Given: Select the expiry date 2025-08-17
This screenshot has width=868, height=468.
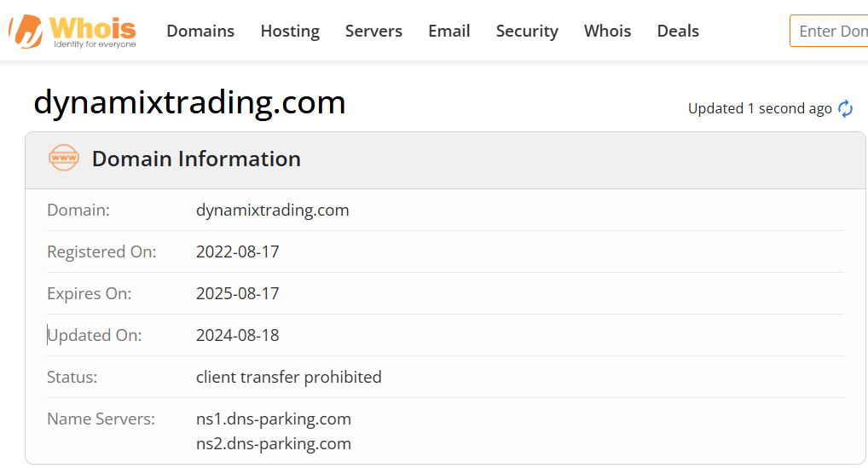Looking at the screenshot, I should click(238, 293).
